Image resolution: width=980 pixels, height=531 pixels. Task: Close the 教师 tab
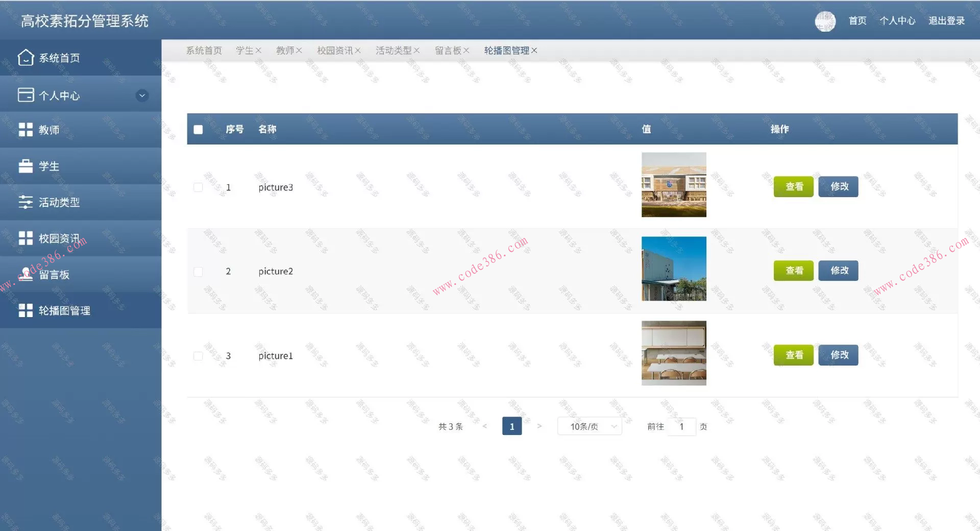[299, 51]
